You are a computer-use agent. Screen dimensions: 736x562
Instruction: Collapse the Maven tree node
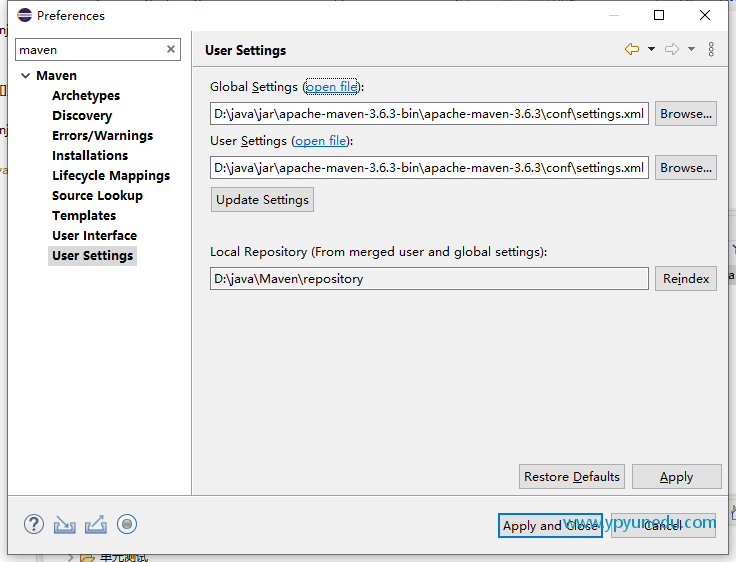(26, 76)
